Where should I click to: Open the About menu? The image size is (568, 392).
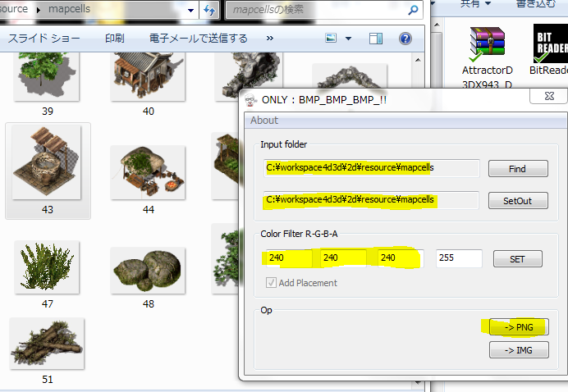click(264, 121)
